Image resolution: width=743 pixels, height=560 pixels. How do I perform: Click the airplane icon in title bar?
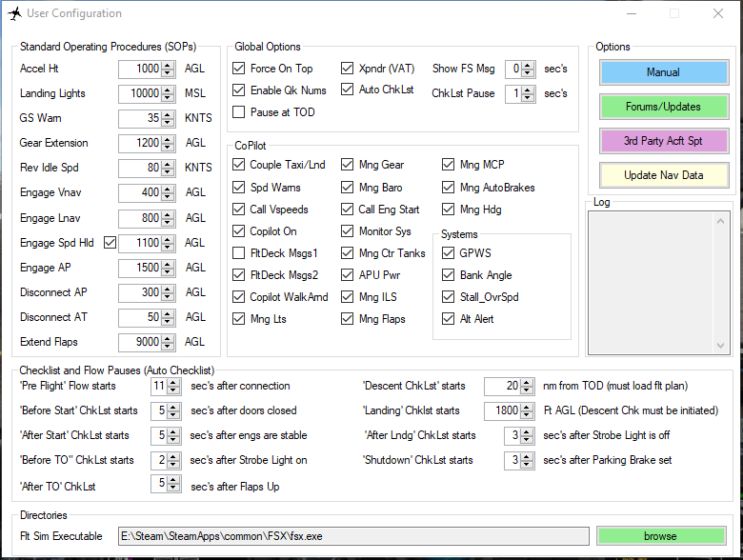tap(14, 13)
